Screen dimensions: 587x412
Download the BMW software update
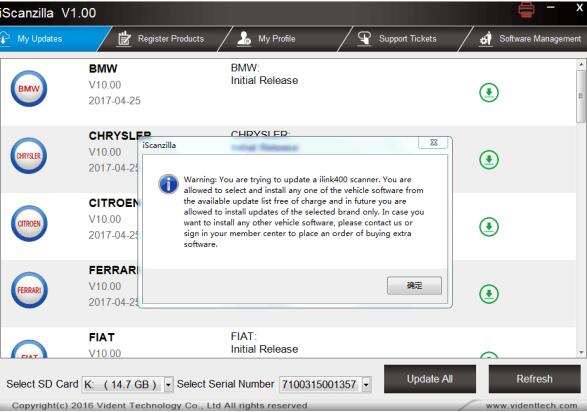(489, 92)
